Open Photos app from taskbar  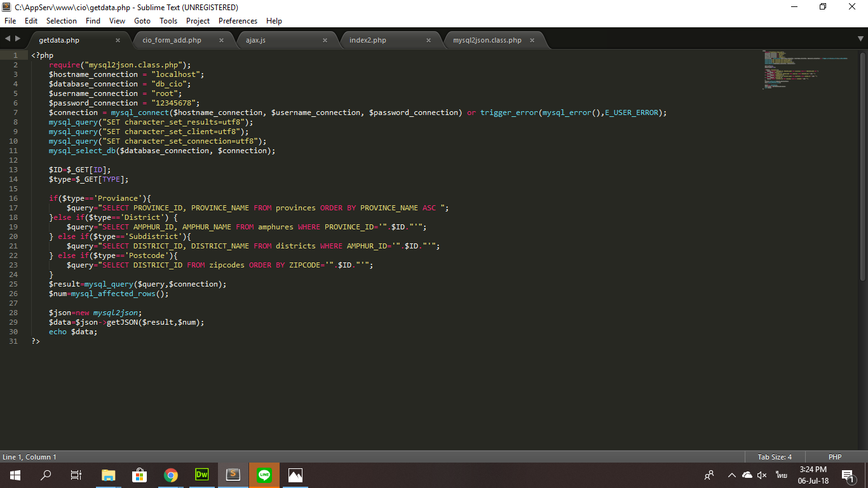(x=295, y=475)
